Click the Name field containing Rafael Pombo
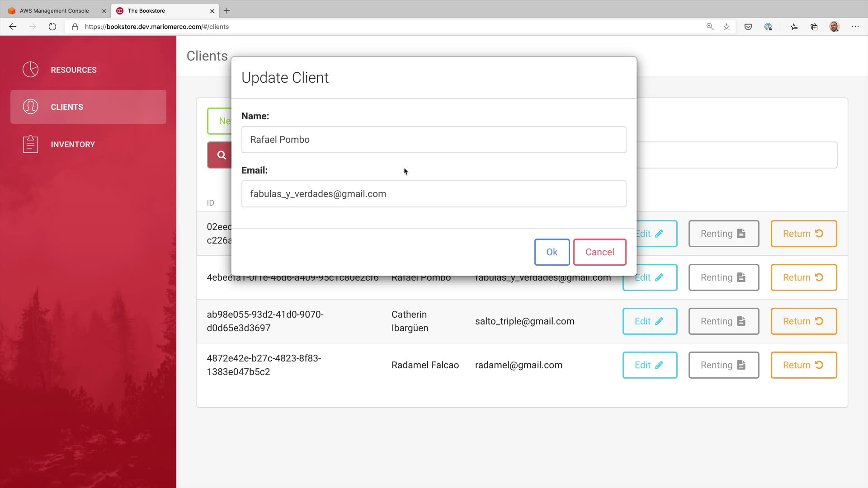The image size is (868, 488). point(434,140)
